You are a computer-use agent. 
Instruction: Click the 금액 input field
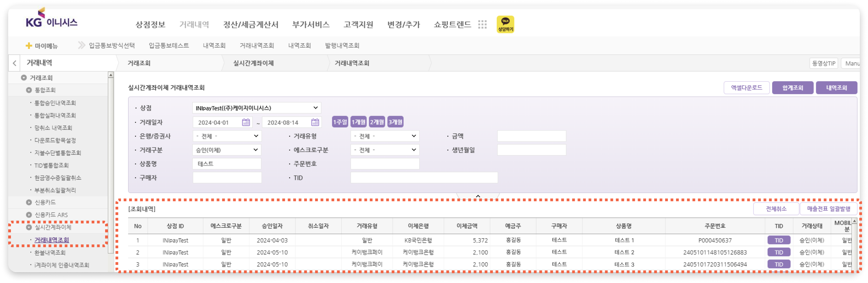[532, 136]
